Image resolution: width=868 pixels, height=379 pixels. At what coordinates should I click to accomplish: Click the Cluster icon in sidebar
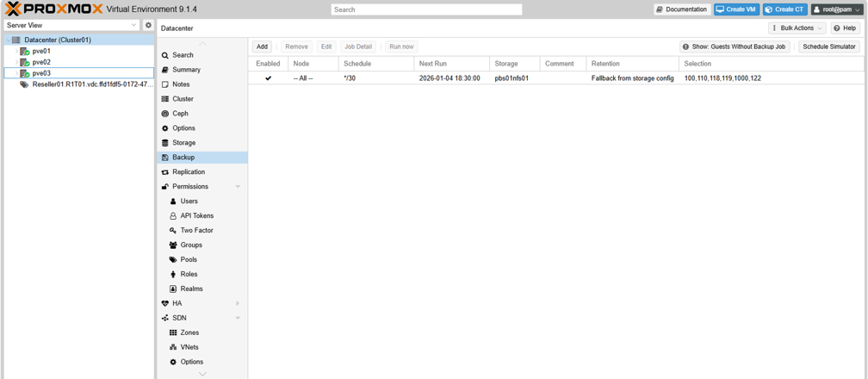[165, 99]
